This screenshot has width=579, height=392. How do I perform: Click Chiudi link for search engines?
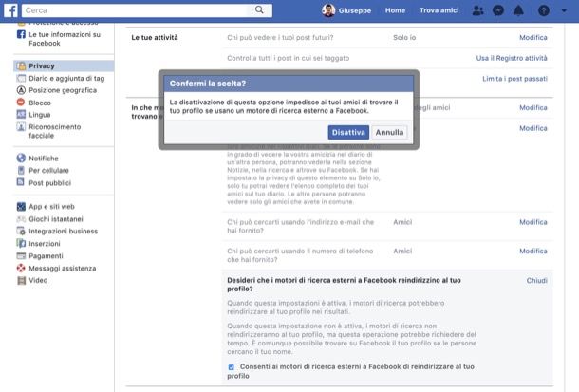[537, 281]
